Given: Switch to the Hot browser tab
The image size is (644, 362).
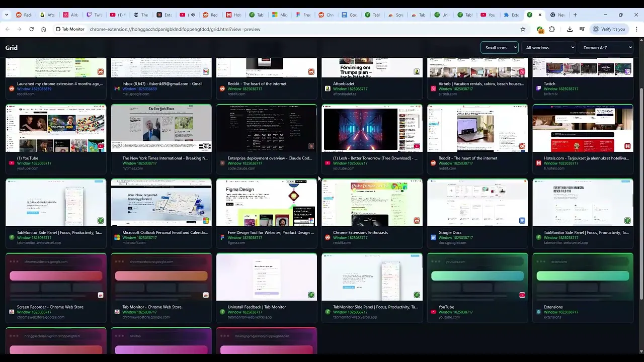Looking at the screenshot, I should click(x=233, y=15).
